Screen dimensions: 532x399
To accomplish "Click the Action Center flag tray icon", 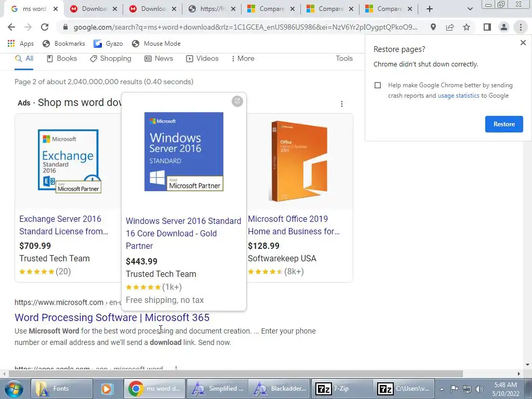I will click(x=454, y=389).
